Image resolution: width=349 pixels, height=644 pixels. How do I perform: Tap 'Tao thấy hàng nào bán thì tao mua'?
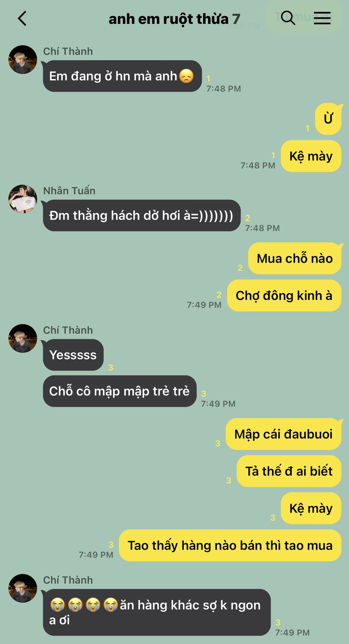point(230,545)
